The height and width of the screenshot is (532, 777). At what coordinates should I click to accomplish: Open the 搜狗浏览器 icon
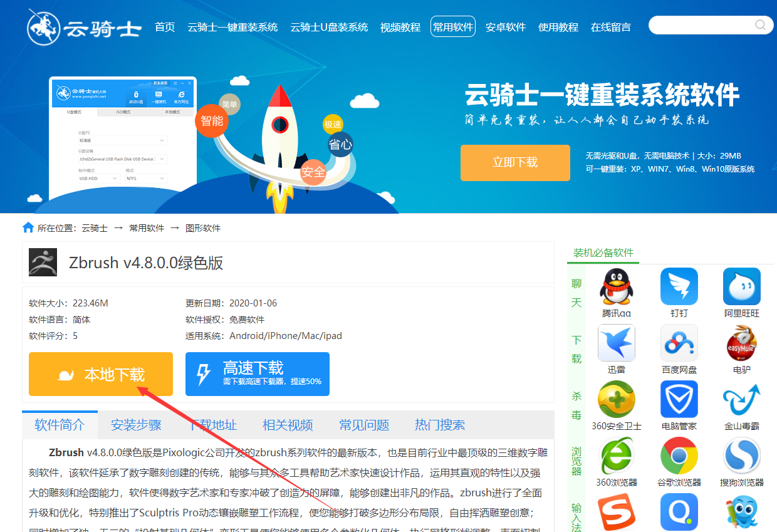[742, 456]
